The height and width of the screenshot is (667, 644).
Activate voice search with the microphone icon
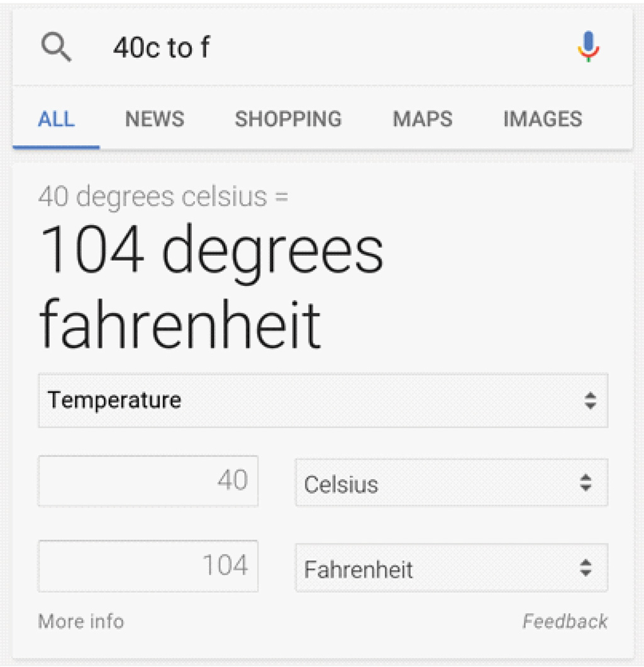point(589,47)
